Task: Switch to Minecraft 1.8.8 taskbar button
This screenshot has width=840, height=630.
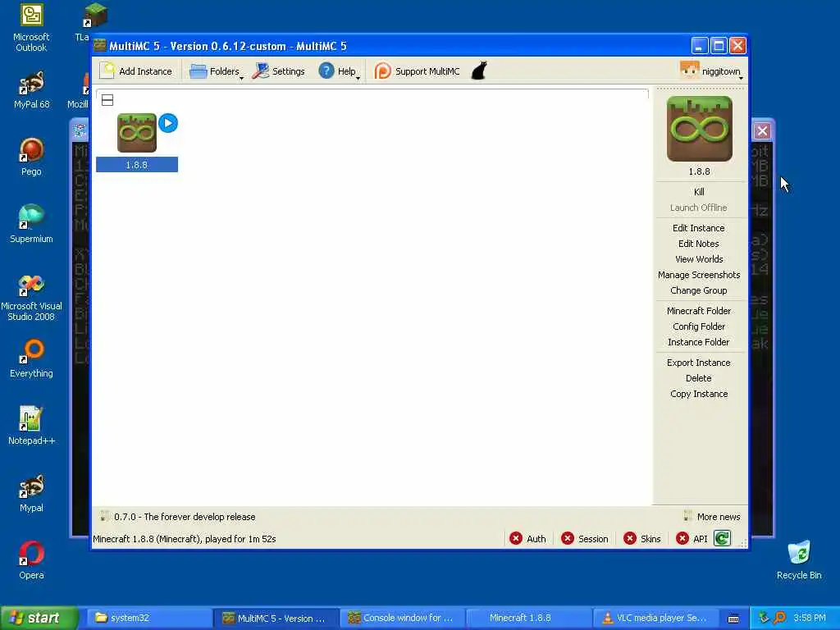Action: point(529,618)
